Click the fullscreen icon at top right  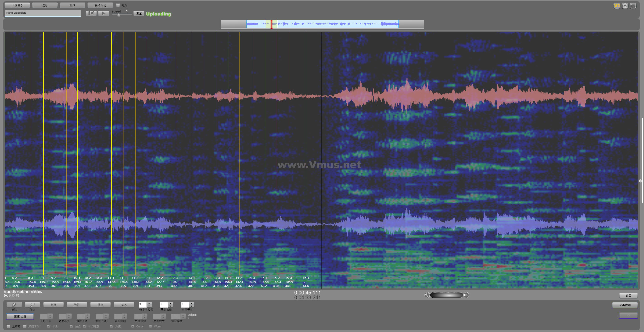633,6
